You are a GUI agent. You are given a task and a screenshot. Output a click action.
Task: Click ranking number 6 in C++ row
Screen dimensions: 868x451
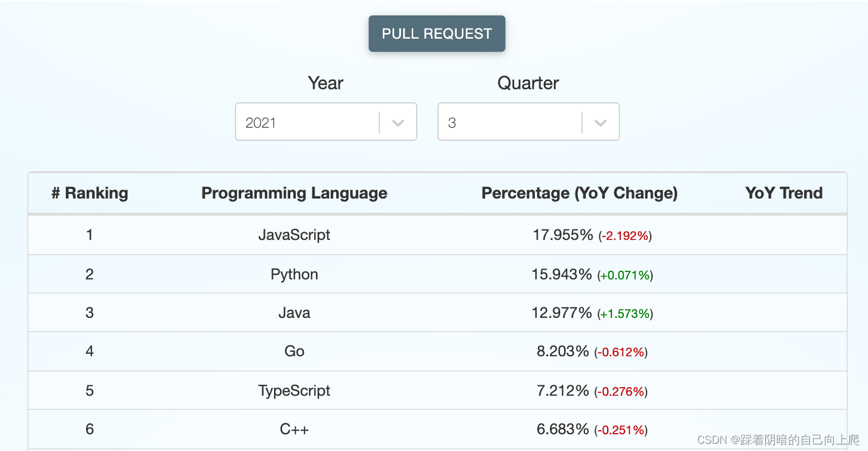click(x=90, y=429)
